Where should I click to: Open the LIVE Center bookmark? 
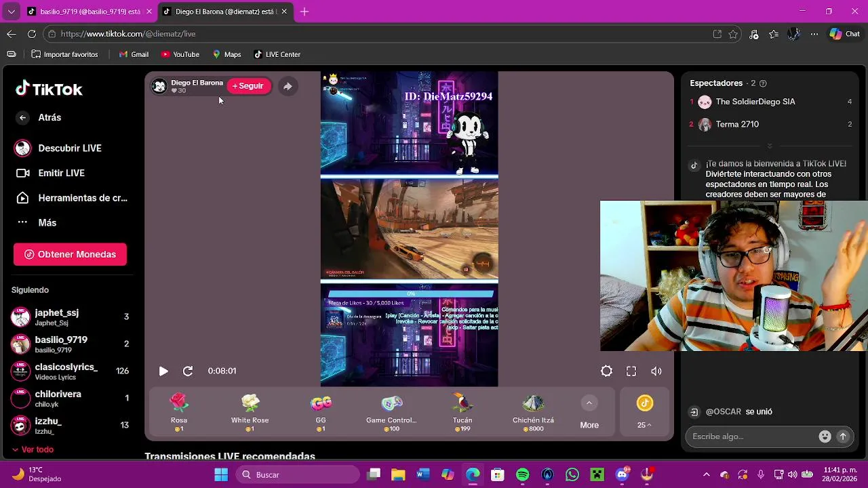tap(277, 54)
